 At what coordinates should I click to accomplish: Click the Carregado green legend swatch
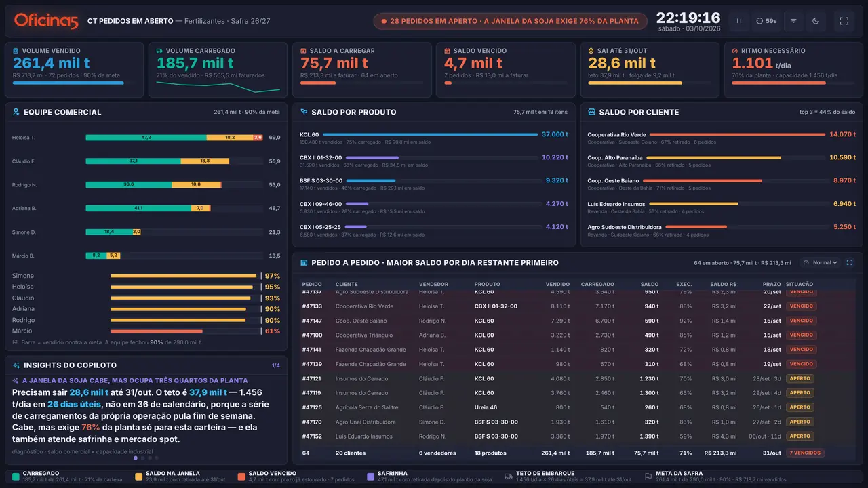[x=16, y=476]
